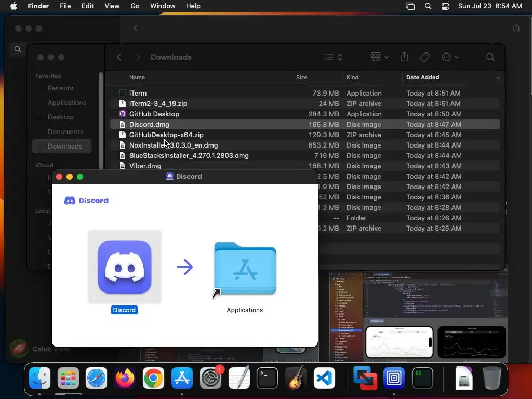Open TextEdit from the Dock
This screenshot has width=532, height=399.
click(x=239, y=378)
